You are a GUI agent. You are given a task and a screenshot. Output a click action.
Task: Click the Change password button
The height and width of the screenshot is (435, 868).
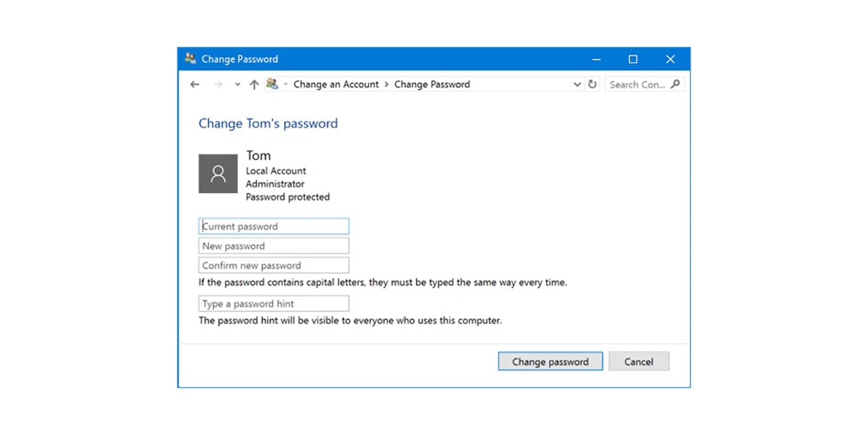click(550, 361)
